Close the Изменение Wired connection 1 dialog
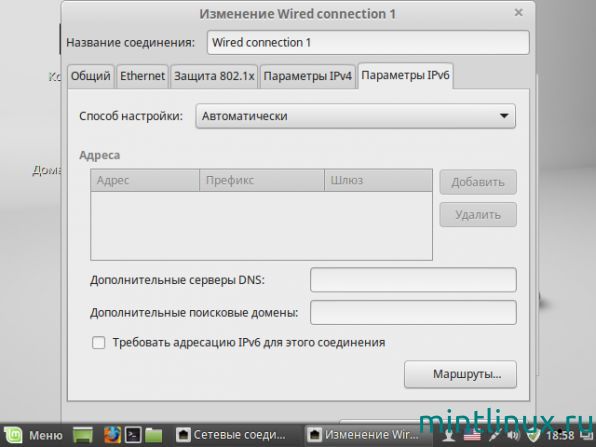The width and height of the screenshot is (596, 447). click(x=518, y=13)
